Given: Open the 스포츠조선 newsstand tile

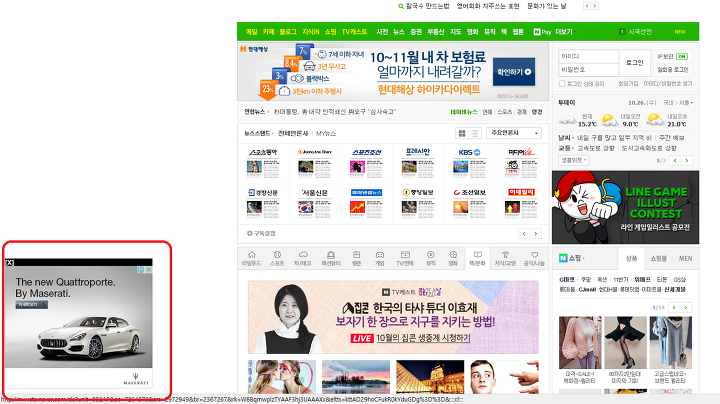Looking at the screenshot, I should (367, 163).
